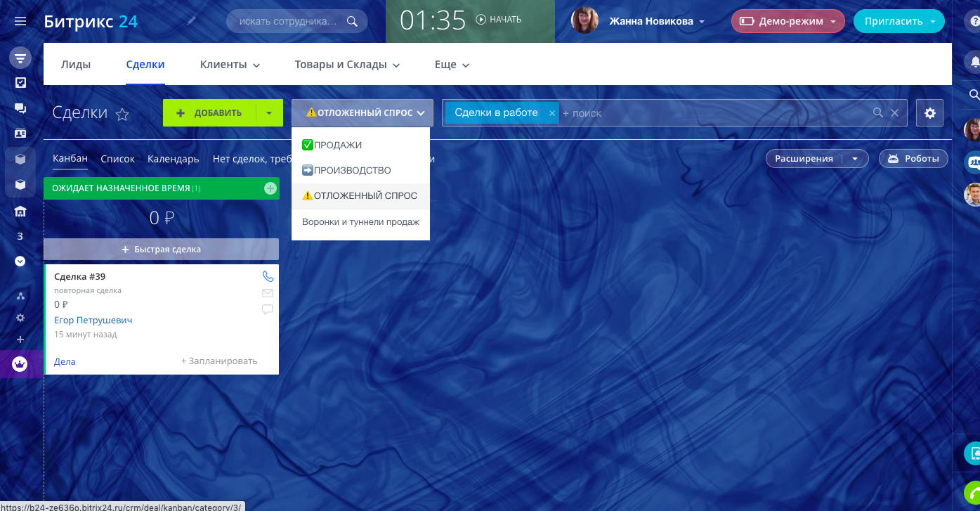Select ПРОДАЖИ pipeline from the list
This screenshot has width=980, height=511.
pos(360,145)
